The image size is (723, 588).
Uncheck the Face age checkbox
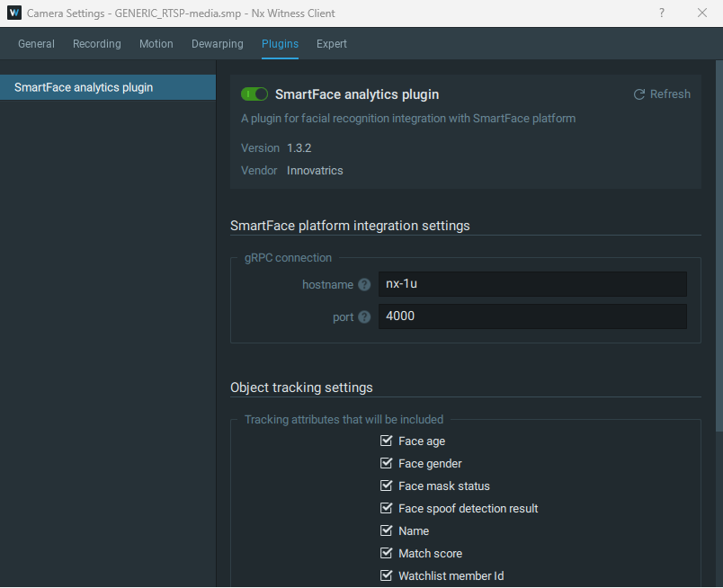(387, 441)
